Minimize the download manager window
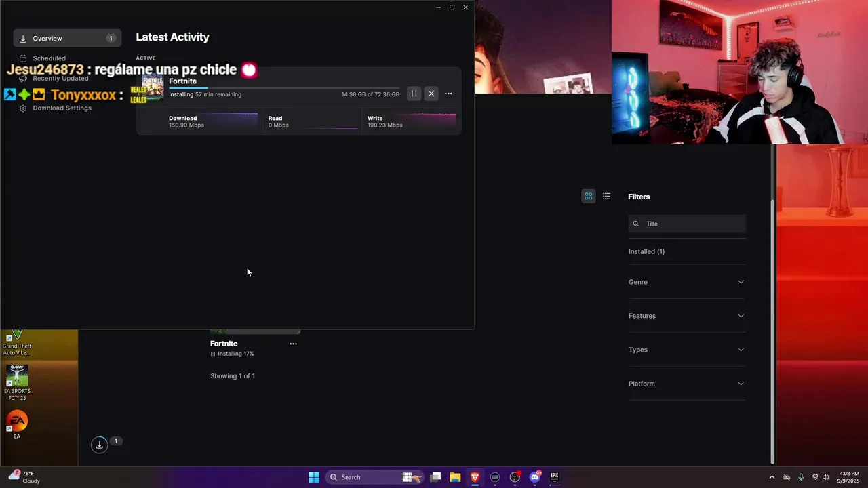This screenshot has width=868, height=488. coord(438,7)
